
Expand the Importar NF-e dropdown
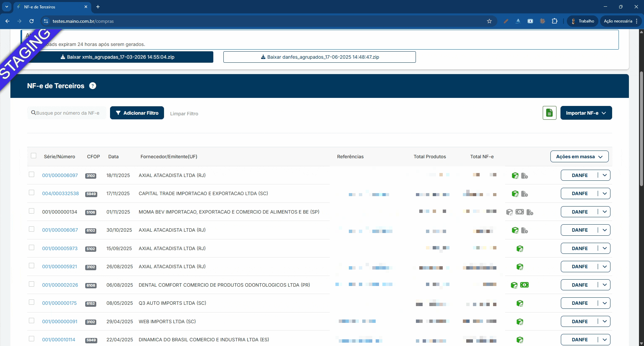(x=586, y=113)
